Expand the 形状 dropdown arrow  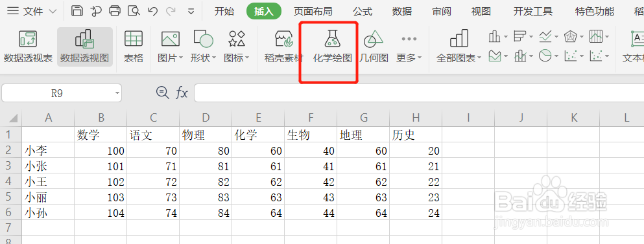pos(213,58)
